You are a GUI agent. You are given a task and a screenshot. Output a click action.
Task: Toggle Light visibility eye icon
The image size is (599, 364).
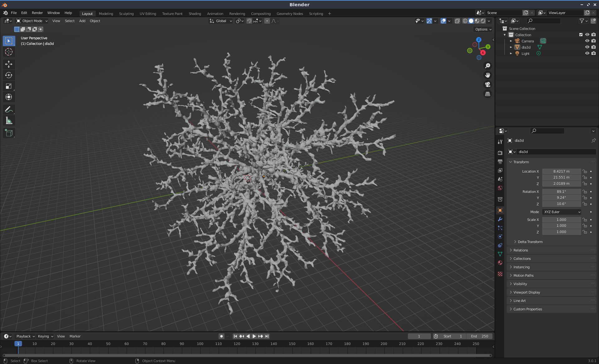click(x=587, y=54)
